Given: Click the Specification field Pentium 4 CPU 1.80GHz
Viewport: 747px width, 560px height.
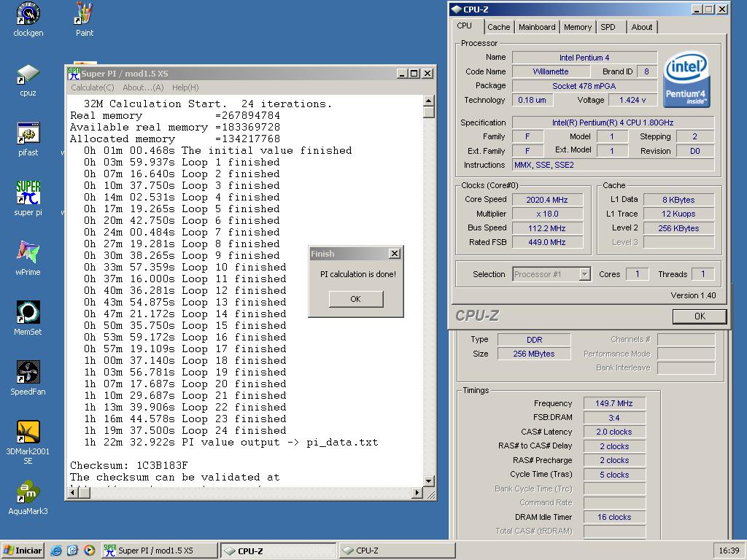Looking at the screenshot, I should click(613, 122).
